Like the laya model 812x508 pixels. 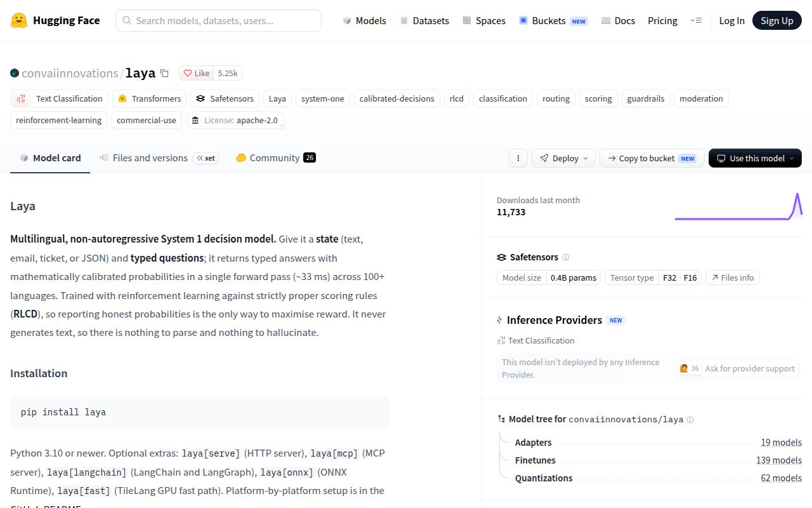[x=197, y=73]
